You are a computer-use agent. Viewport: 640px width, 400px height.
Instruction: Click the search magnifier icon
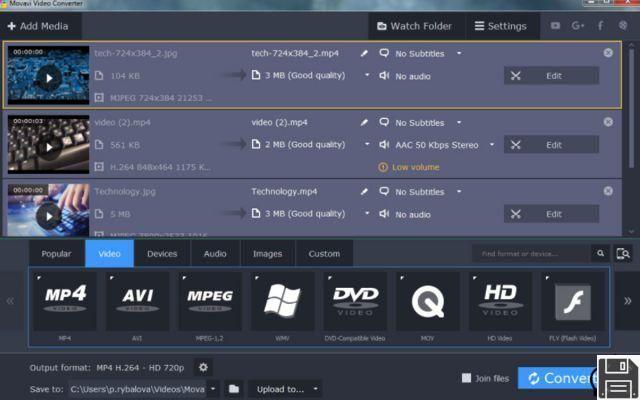pyautogui.click(x=600, y=253)
